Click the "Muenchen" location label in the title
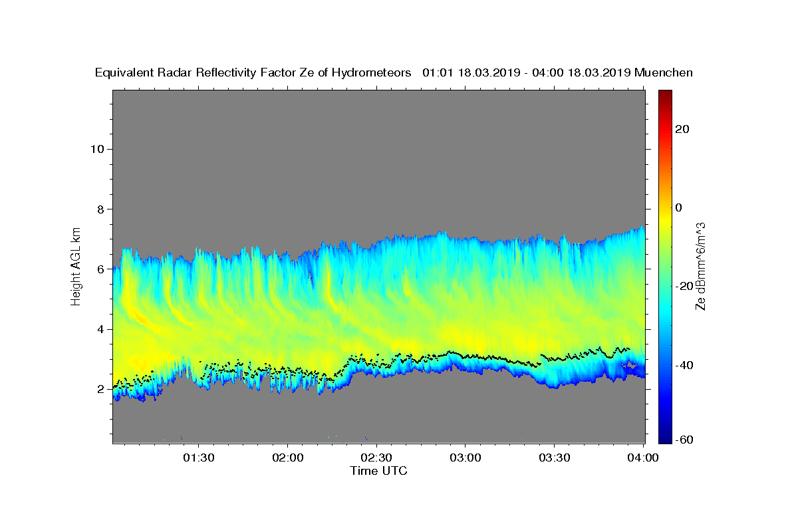 pyautogui.click(x=664, y=73)
